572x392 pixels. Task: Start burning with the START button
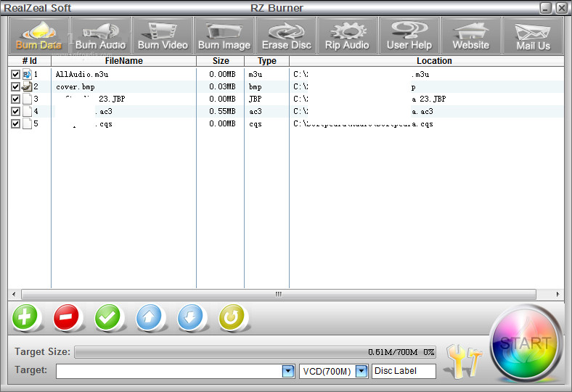[x=525, y=343]
